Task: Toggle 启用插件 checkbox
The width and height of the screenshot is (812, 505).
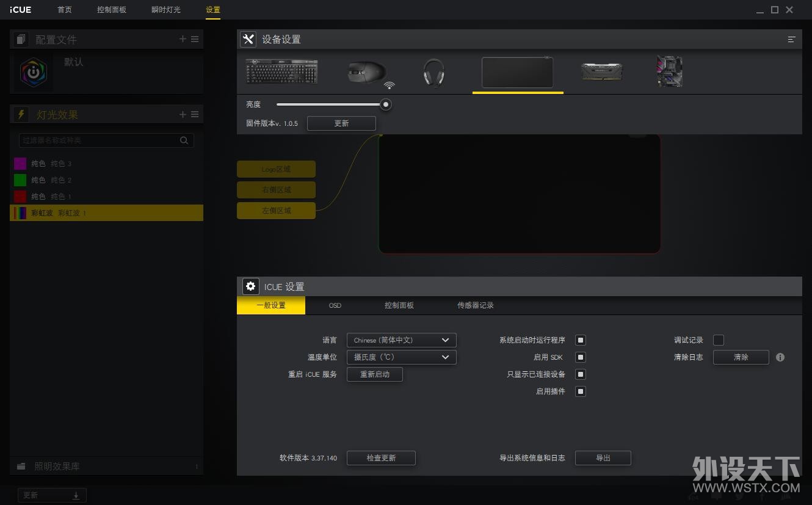Action: pyautogui.click(x=581, y=391)
